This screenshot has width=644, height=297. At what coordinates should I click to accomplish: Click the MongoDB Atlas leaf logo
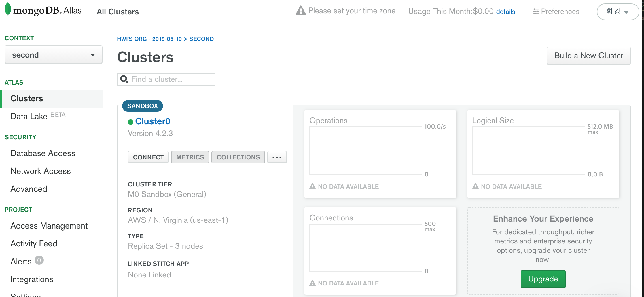pos(8,9)
